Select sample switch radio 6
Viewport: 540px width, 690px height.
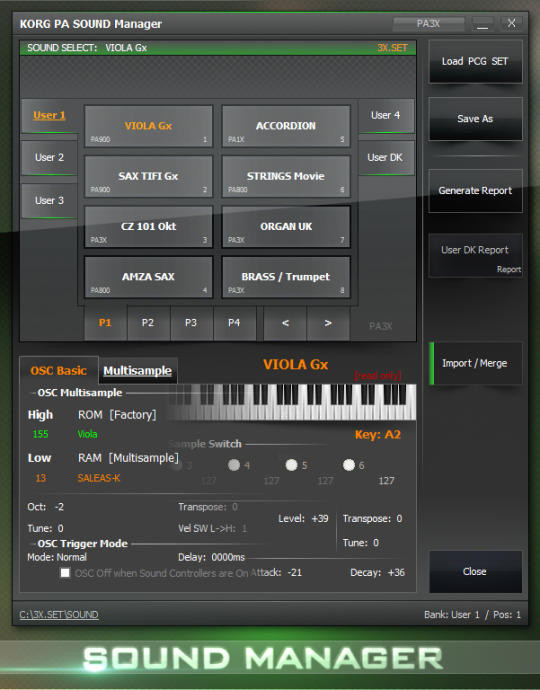coord(349,465)
